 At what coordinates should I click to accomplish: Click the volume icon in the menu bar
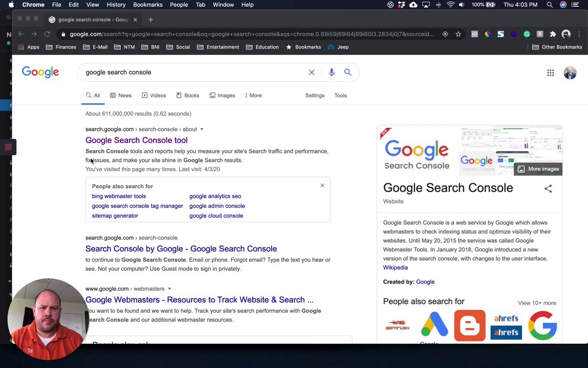coord(461,5)
